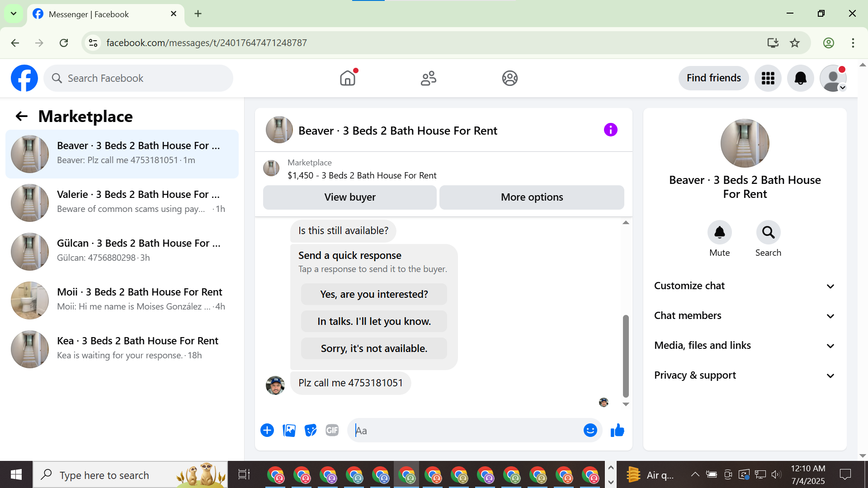The width and height of the screenshot is (868, 488).
Task: Send quick response 'Sorry, it's not available.'
Action: tap(374, 348)
